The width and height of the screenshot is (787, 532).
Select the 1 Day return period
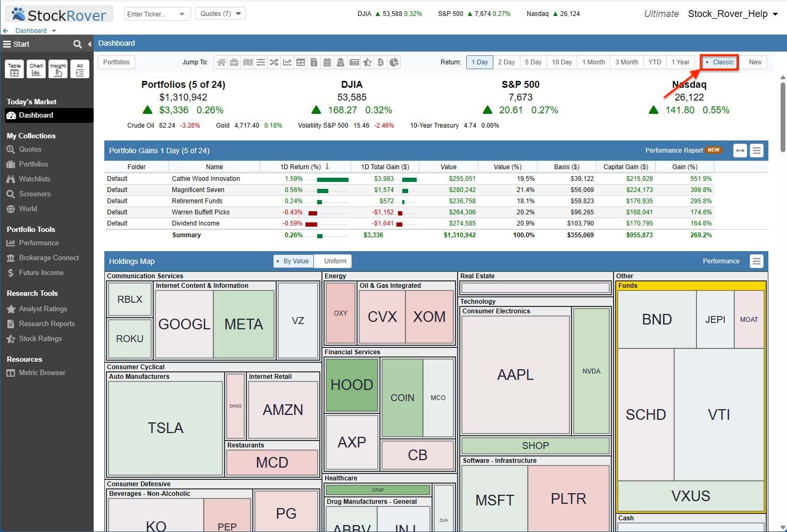[x=480, y=62]
